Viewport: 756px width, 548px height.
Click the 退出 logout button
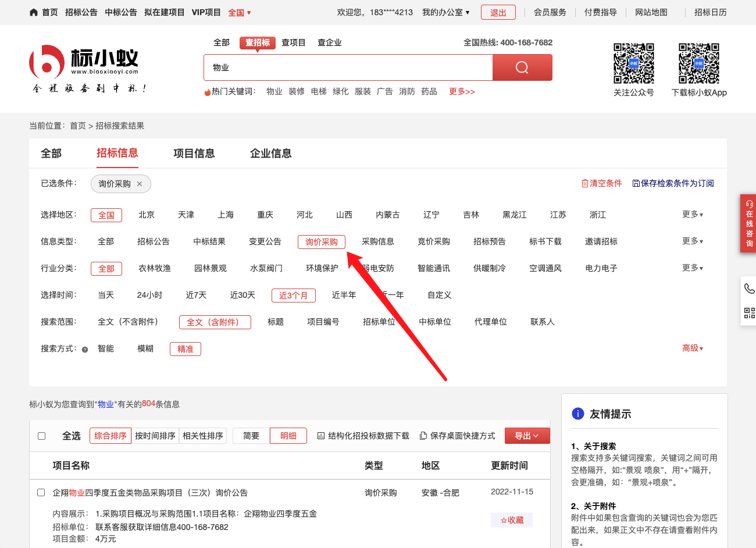(x=498, y=12)
